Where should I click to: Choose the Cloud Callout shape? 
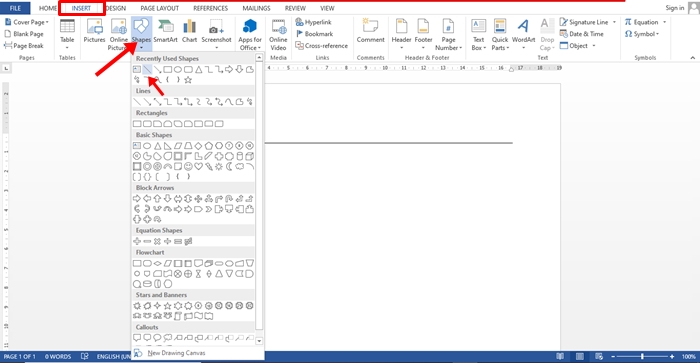pos(167,338)
